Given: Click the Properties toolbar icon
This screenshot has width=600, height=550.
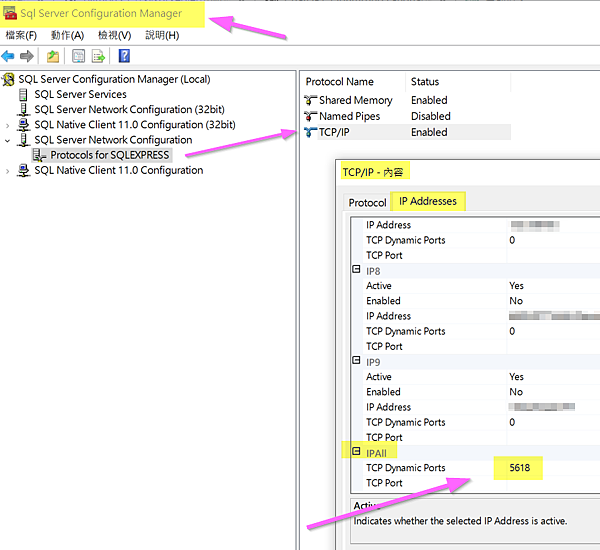Looking at the screenshot, I should click(x=78, y=56).
